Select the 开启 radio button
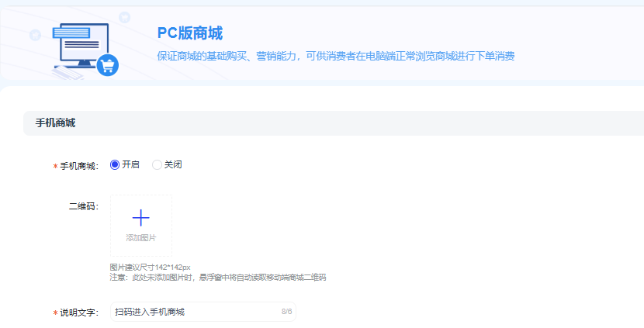Viewport: 644px width, 328px height. [115, 164]
